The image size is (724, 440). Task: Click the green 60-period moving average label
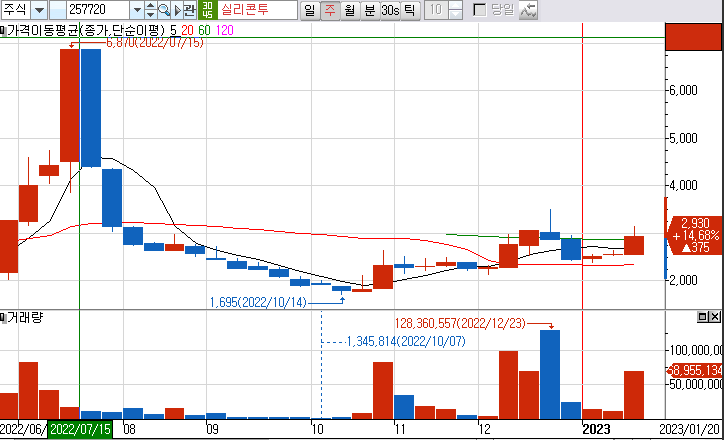pyautogui.click(x=204, y=30)
